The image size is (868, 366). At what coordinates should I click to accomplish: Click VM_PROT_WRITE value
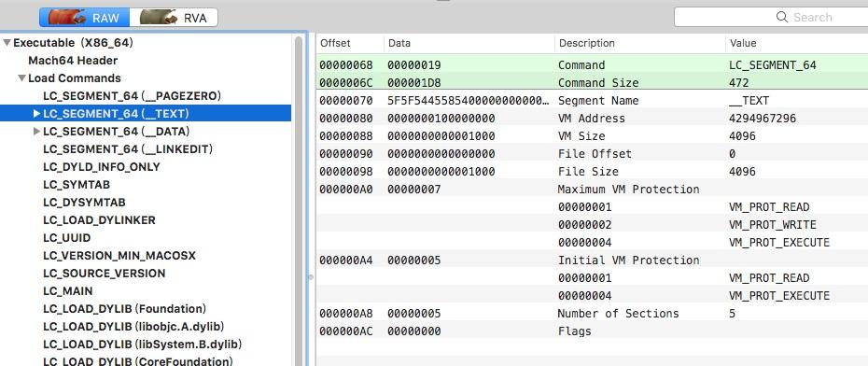click(x=772, y=224)
